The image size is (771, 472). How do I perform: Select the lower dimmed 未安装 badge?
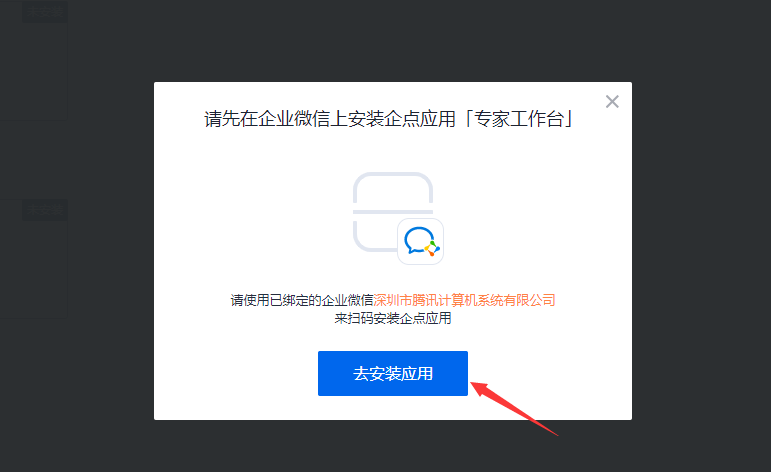pyautogui.click(x=45, y=210)
